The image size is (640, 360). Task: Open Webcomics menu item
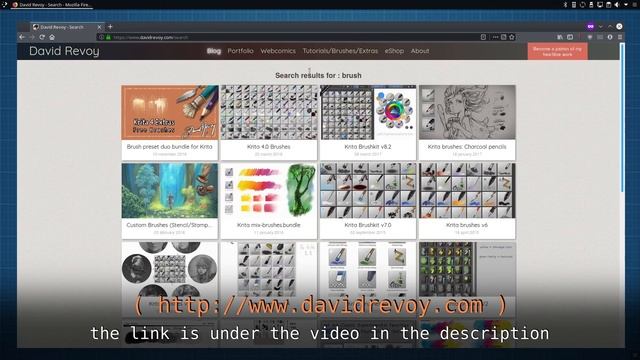[x=278, y=51]
